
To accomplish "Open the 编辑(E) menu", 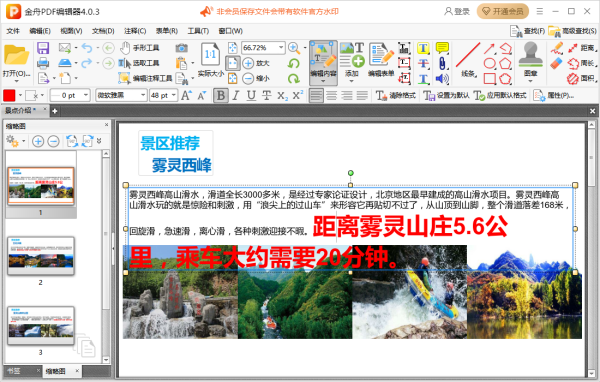I will [40, 31].
